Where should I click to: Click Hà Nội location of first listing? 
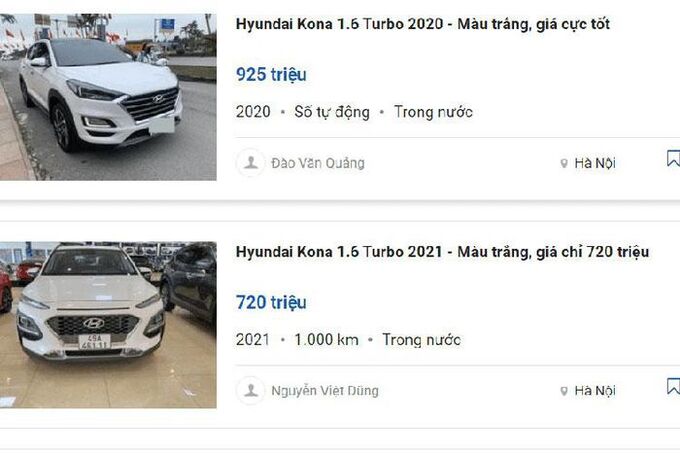click(595, 163)
